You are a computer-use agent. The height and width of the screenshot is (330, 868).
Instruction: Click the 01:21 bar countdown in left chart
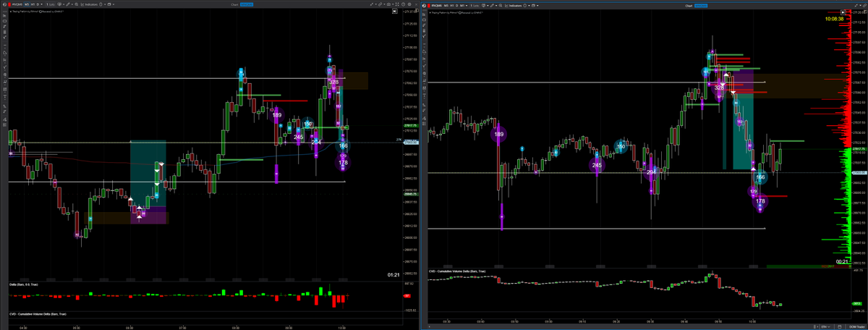(393, 274)
